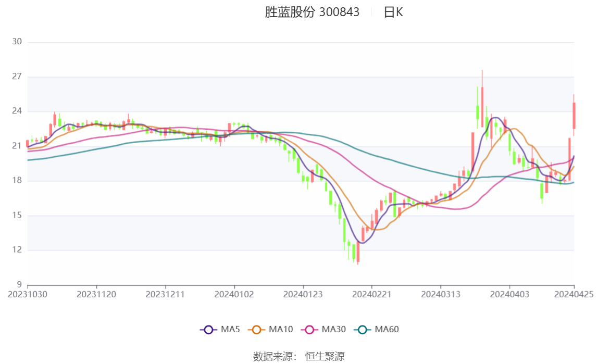Click the 20240123 date axis label
The width and height of the screenshot is (598, 364).
point(303,294)
